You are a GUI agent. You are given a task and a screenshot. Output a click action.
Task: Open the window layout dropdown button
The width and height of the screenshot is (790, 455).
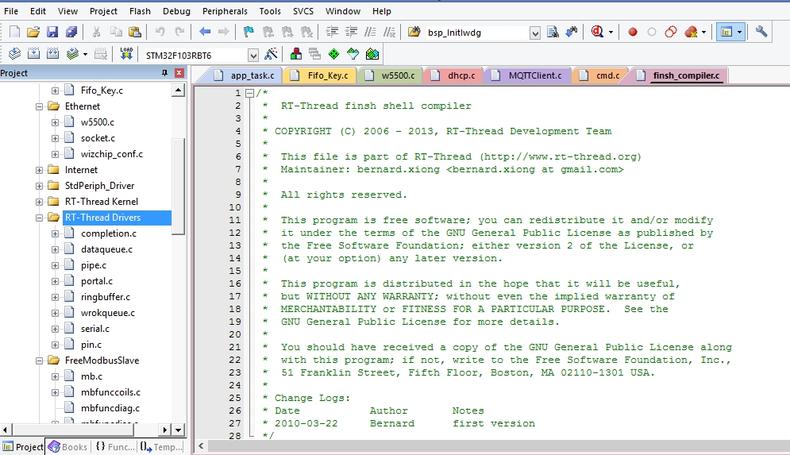[739, 32]
